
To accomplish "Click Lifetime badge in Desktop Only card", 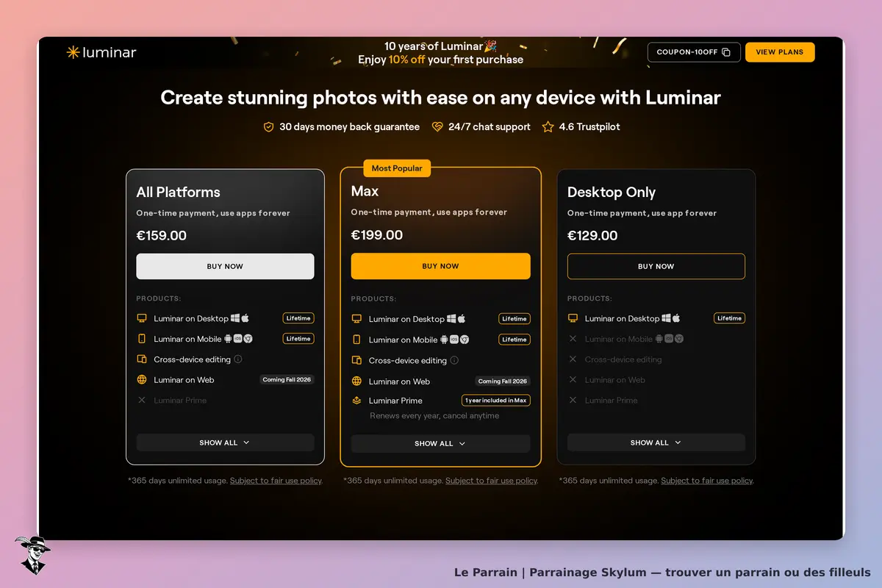I will (x=729, y=318).
